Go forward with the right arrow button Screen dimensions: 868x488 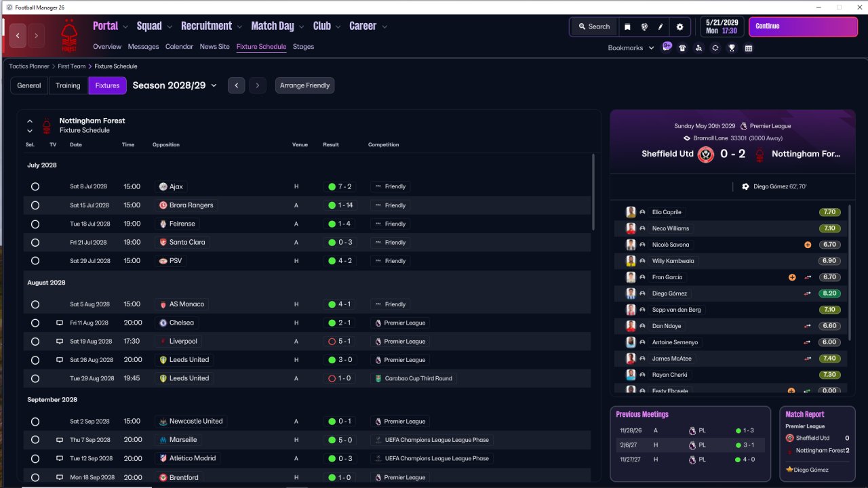(36, 35)
